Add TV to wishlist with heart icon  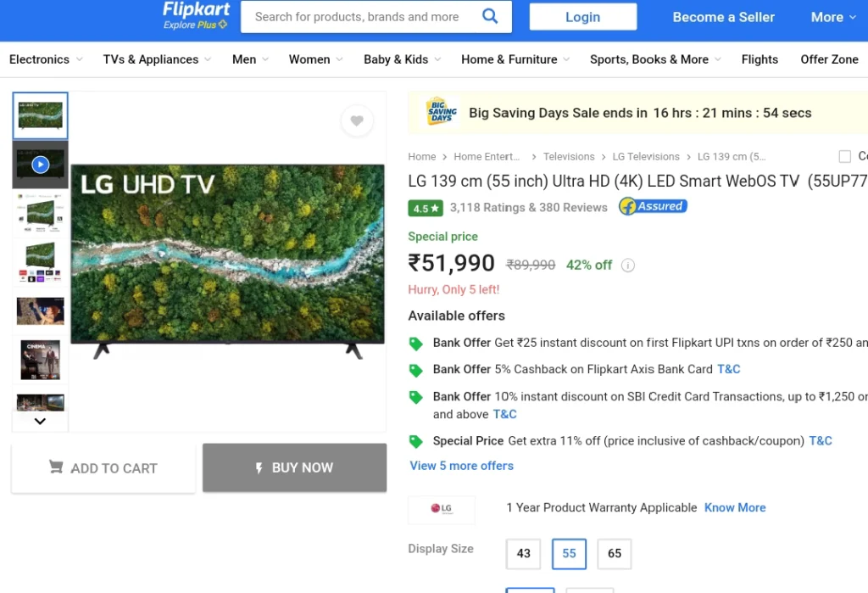pyautogui.click(x=357, y=120)
